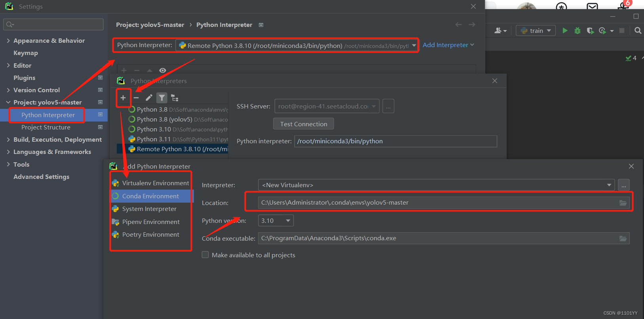This screenshot has width=644, height=319.
Task: Open the user account icon dropdown
Action: tap(500, 30)
